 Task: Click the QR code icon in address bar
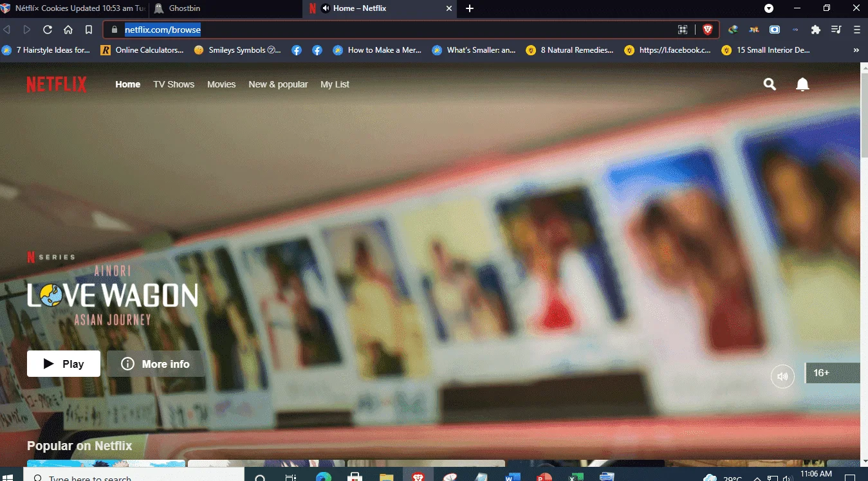683,30
